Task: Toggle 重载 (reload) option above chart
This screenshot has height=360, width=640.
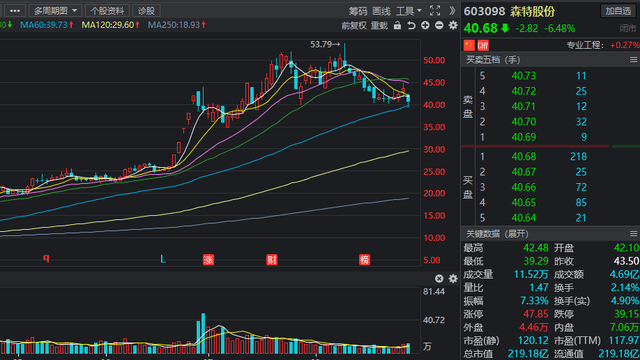Action: (379, 26)
